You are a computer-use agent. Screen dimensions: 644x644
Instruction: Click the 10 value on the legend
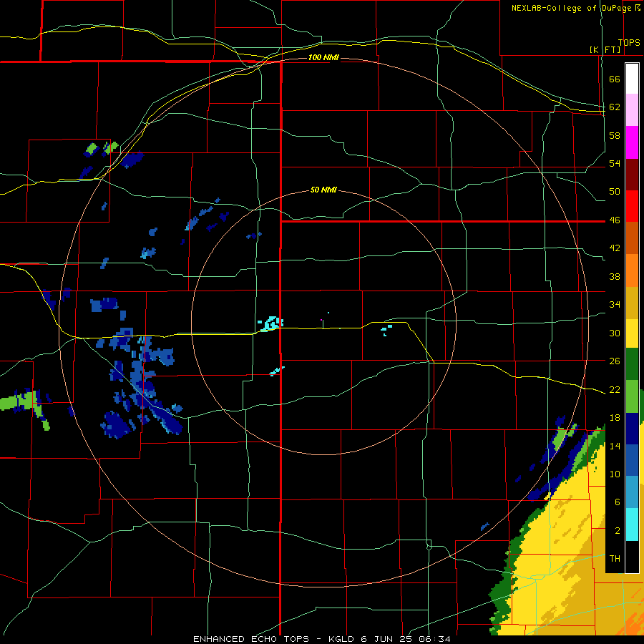tap(615, 474)
